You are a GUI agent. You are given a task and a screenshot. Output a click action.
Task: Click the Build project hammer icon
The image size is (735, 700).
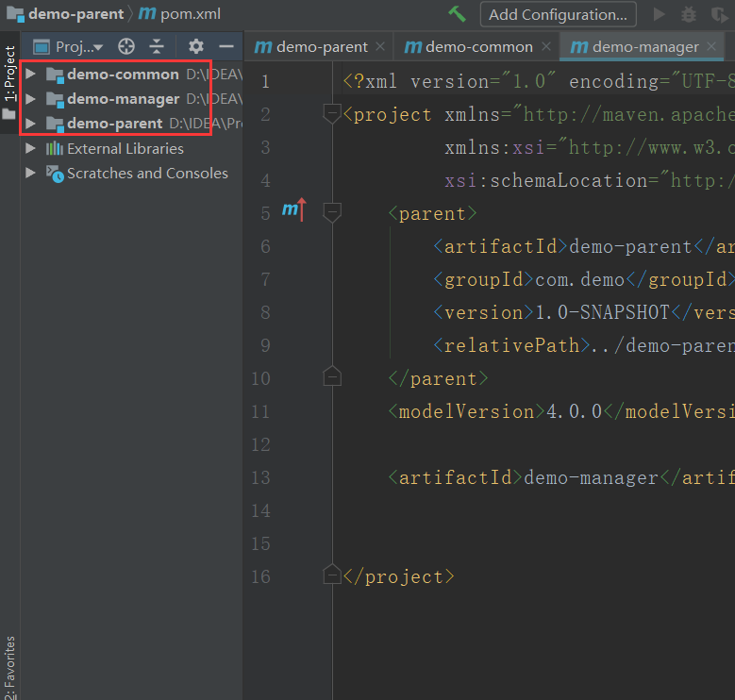point(457,14)
